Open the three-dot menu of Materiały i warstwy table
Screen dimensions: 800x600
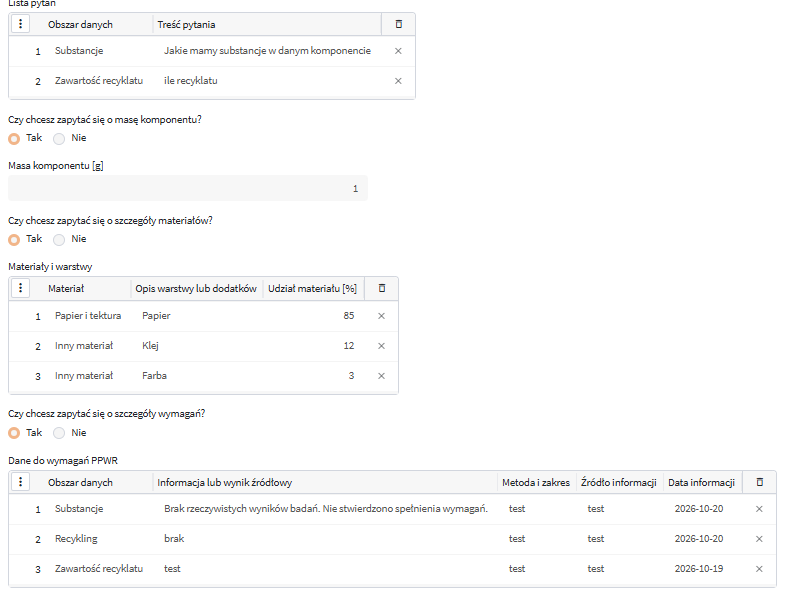point(20,288)
